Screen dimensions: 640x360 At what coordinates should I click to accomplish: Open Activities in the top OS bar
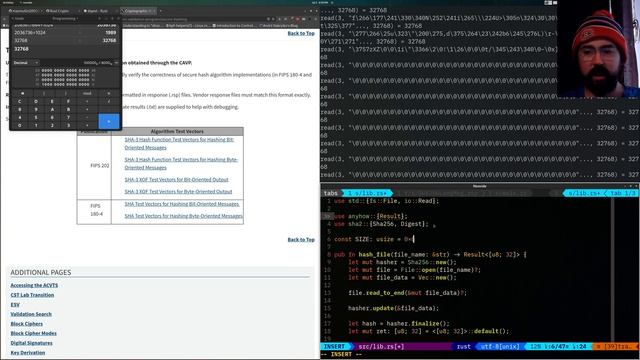[8, 2]
